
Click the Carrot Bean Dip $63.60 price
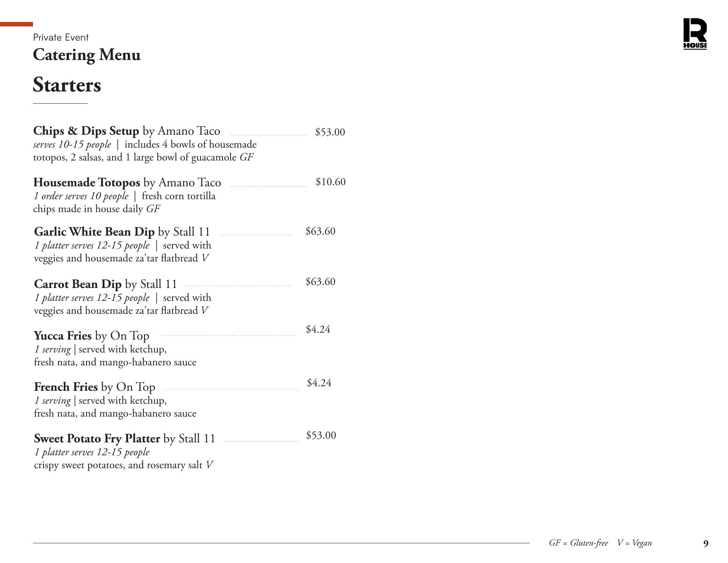(320, 281)
